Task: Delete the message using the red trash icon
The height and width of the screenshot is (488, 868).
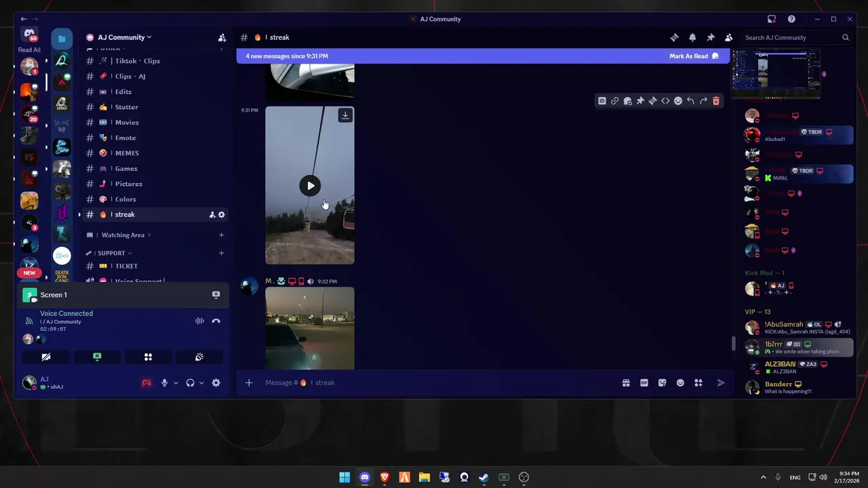Action: point(716,101)
